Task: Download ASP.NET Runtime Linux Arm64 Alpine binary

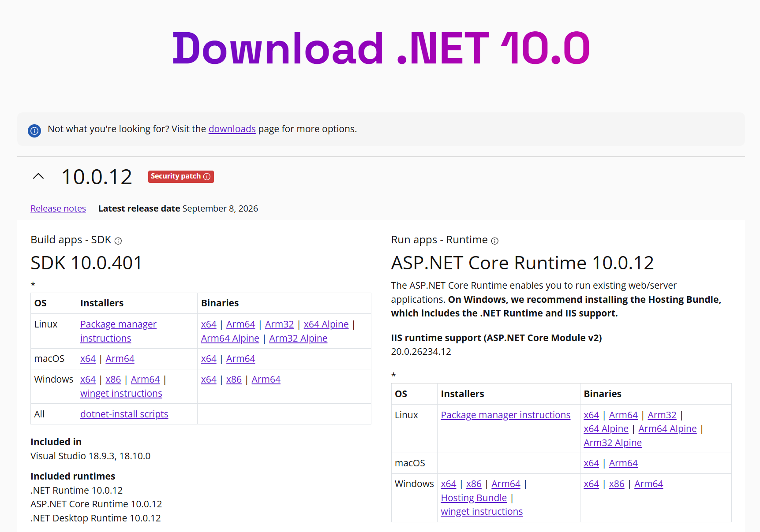Action: point(667,429)
